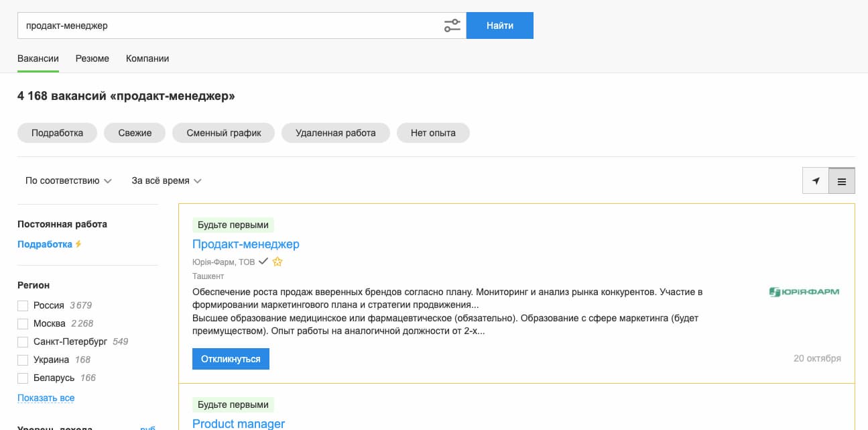Apply the Удаленная работа filter chip

(x=335, y=132)
